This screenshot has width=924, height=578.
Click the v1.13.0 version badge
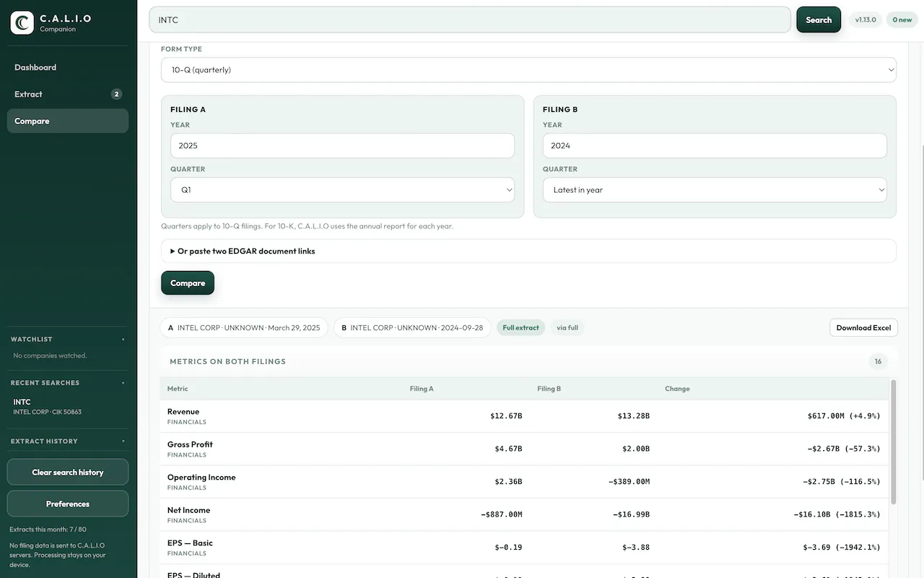click(x=866, y=20)
